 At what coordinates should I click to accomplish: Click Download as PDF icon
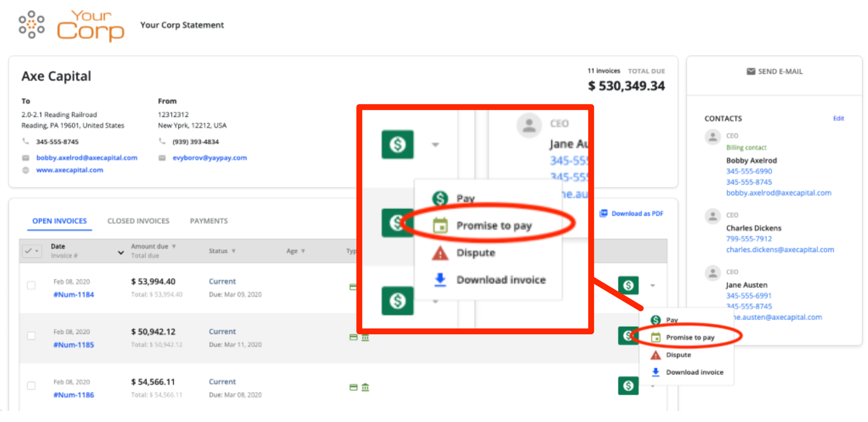click(603, 214)
